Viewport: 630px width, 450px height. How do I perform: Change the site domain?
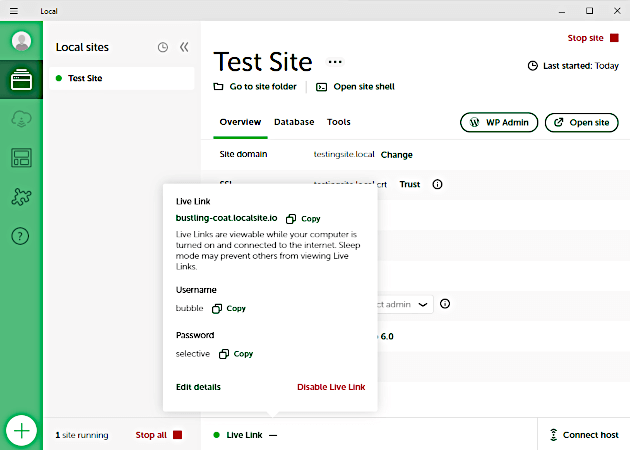397,155
